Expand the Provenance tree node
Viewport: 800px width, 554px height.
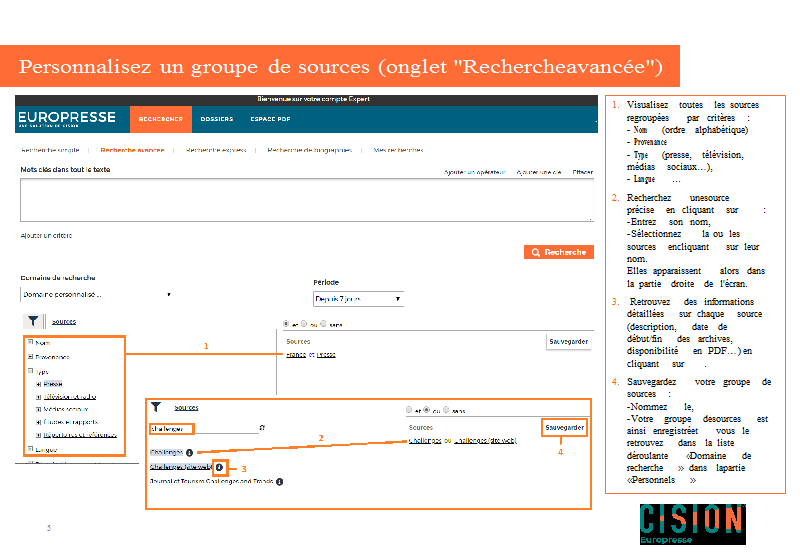pyautogui.click(x=31, y=356)
